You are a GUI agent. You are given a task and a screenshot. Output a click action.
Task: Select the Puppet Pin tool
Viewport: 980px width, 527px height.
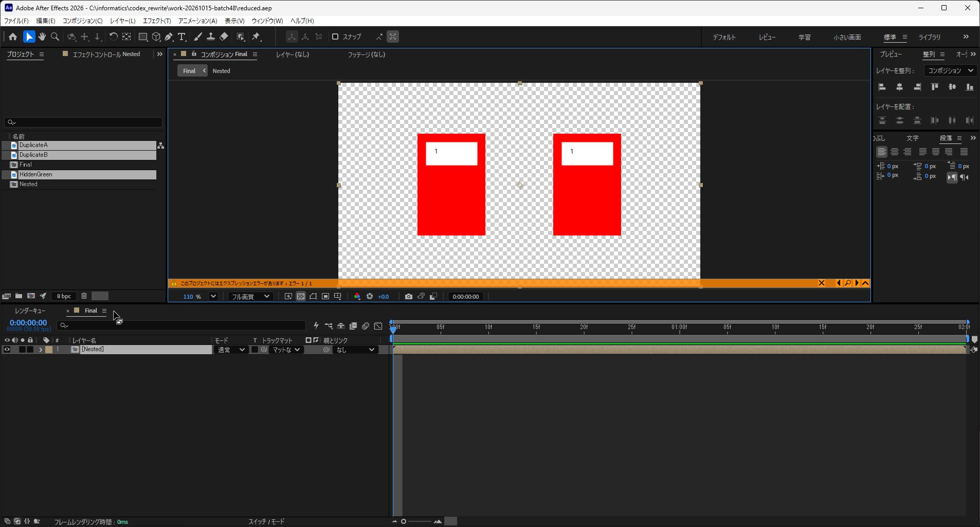click(256, 37)
